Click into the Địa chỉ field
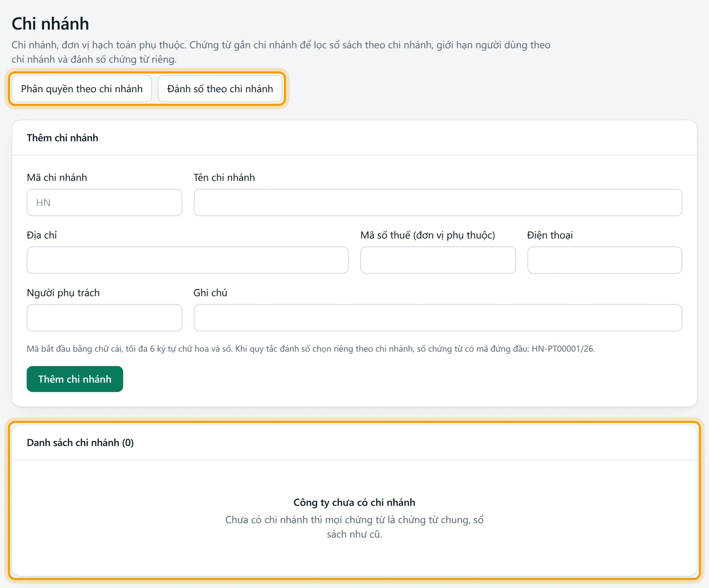The height and width of the screenshot is (588, 709). pos(187,260)
